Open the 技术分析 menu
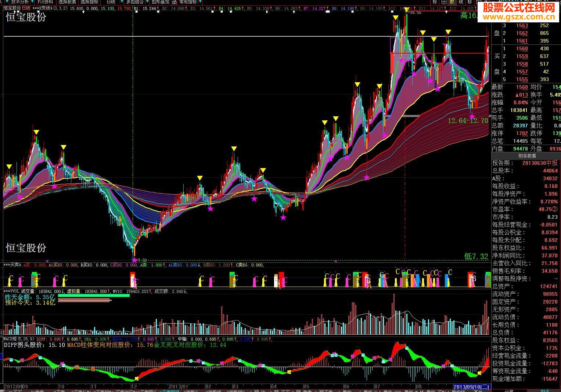 click(x=19, y=2)
